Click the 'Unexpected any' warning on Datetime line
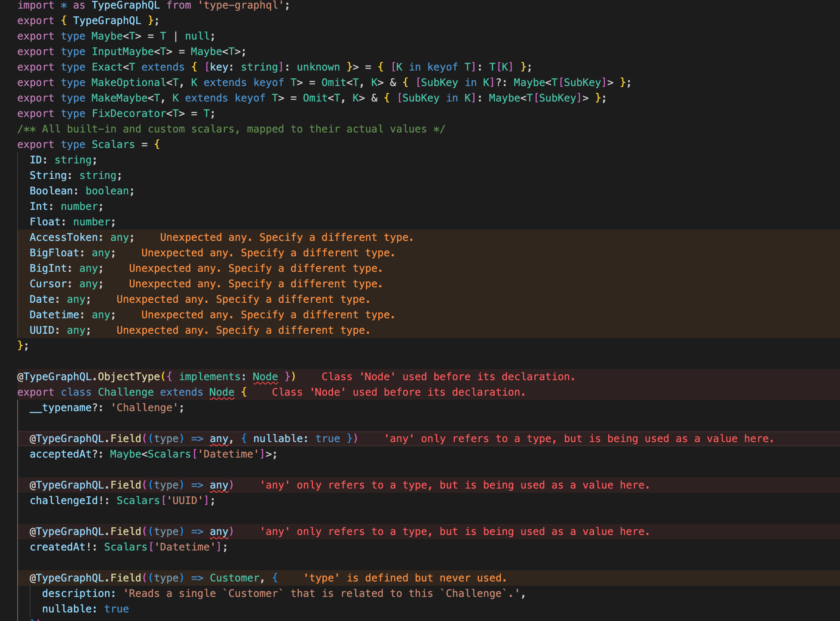 (x=268, y=315)
